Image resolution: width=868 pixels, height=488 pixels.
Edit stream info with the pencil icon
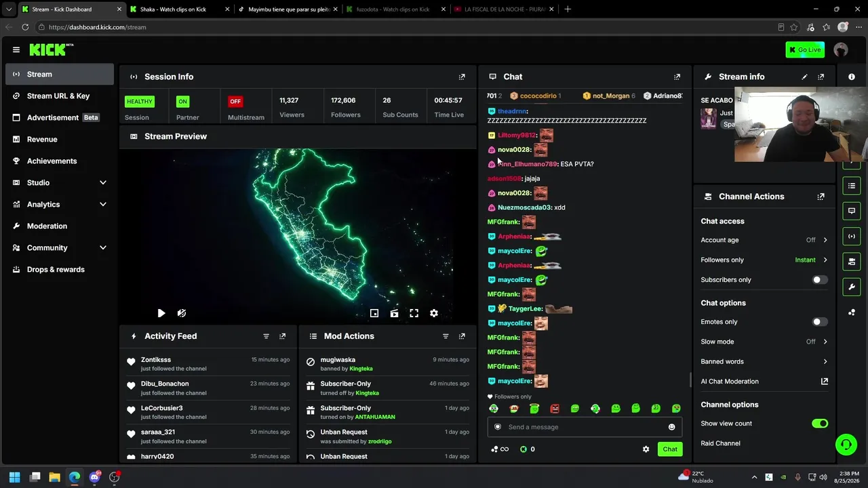(x=804, y=77)
